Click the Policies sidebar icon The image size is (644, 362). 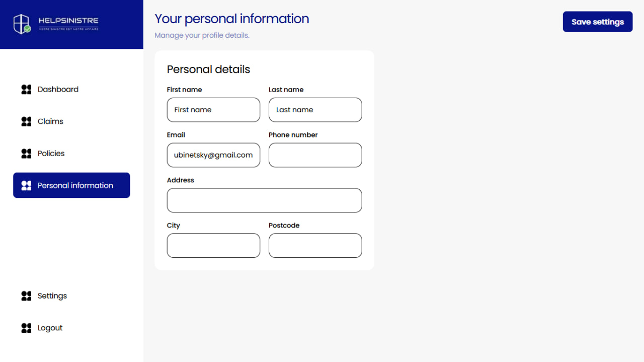coord(26,154)
